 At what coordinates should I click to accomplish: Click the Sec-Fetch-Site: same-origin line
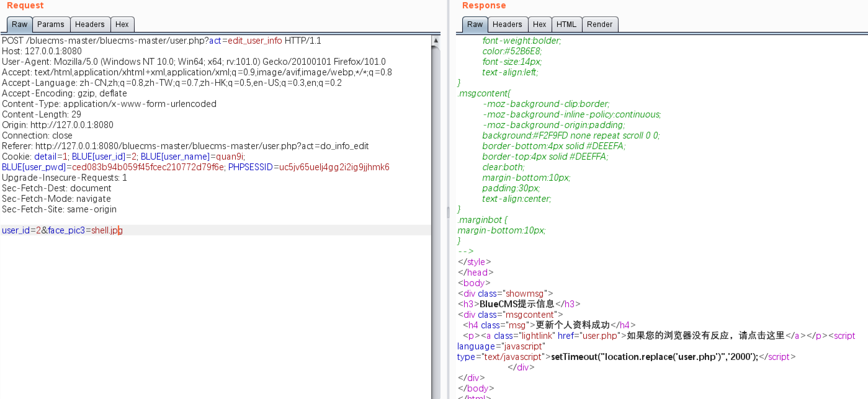coord(59,209)
